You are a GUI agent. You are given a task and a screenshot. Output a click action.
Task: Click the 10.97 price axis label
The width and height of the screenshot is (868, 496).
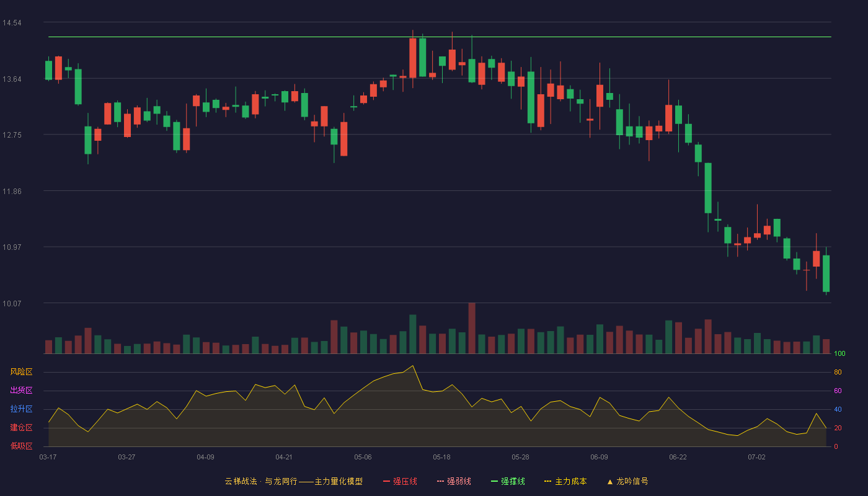[12, 247]
